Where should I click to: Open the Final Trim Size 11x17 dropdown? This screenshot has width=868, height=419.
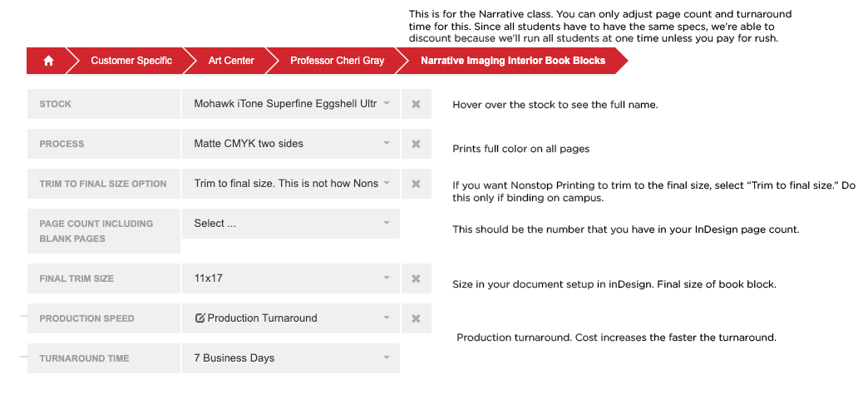tap(291, 279)
